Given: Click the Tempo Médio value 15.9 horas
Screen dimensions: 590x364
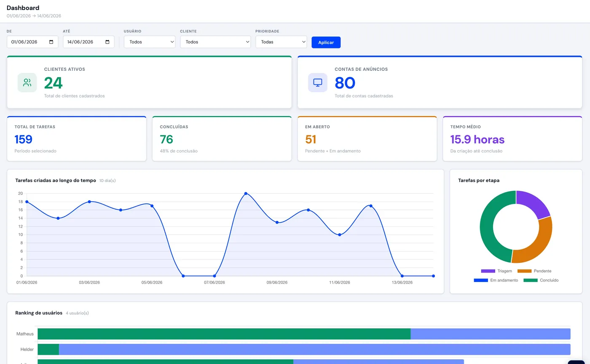Looking at the screenshot, I should click(477, 139).
